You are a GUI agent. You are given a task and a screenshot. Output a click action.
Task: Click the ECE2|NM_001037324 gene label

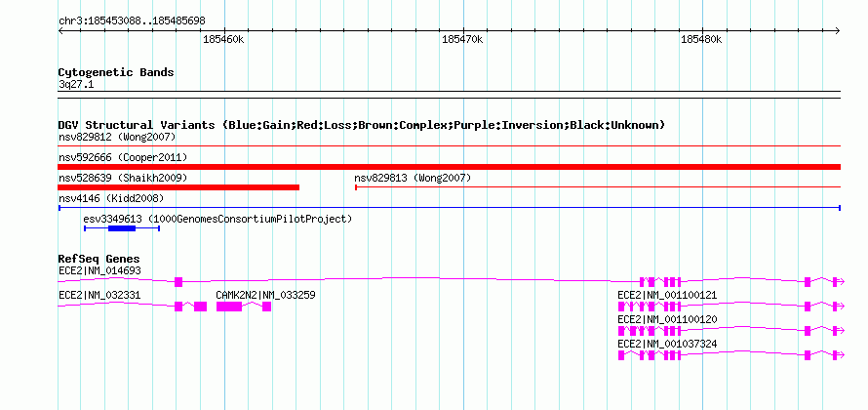click(667, 344)
